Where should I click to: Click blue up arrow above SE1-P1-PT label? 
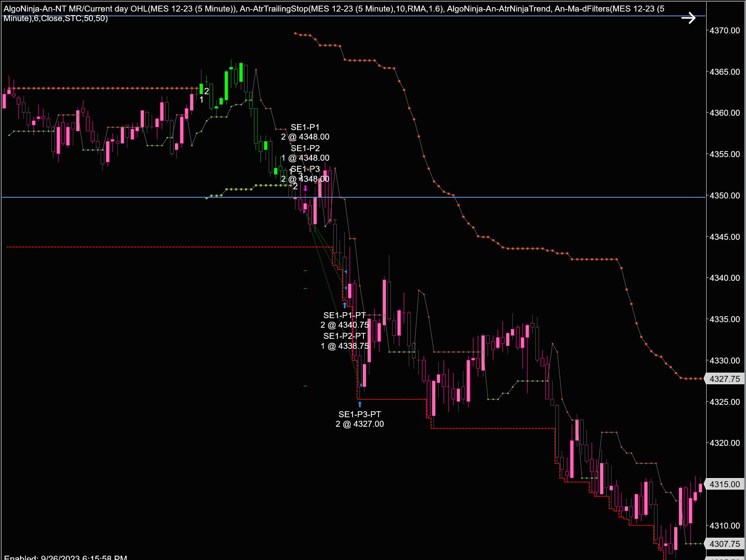coord(345,305)
